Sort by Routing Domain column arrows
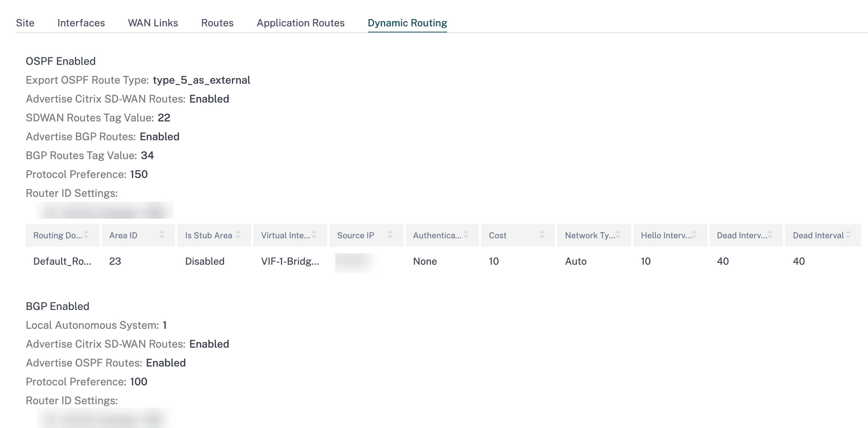The height and width of the screenshot is (428, 868). pyautogui.click(x=86, y=235)
